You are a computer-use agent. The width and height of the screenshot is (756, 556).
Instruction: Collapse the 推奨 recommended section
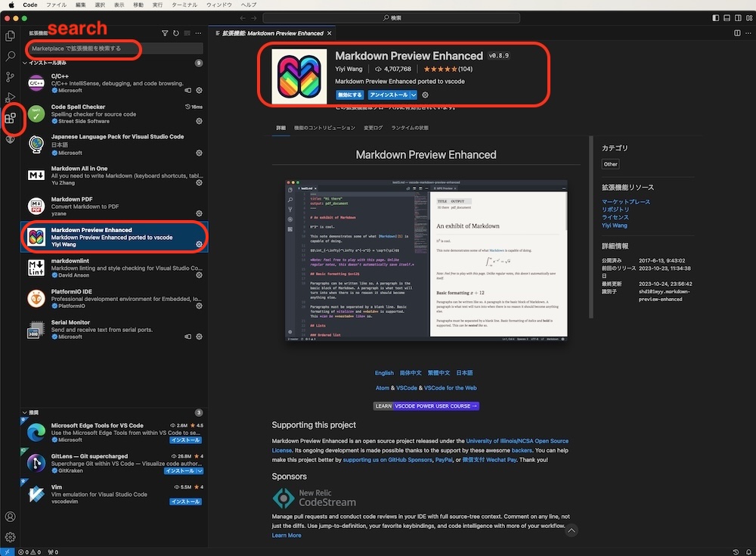click(x=25, y=413)
